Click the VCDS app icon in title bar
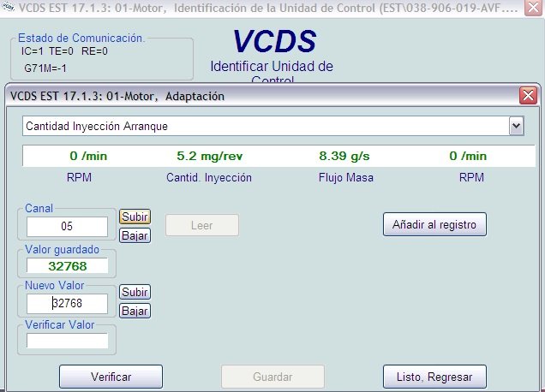This screenshot has width=545, height=392. click(x=8, y=7)
